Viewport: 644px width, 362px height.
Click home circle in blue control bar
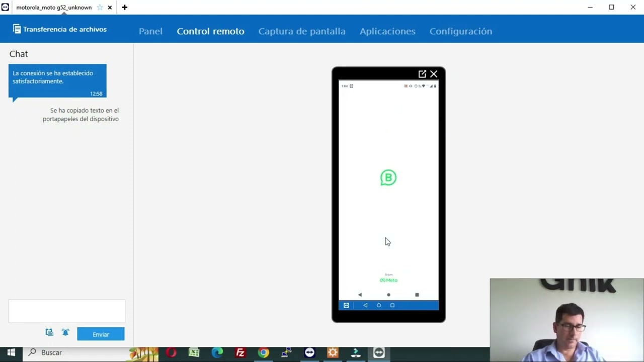[x=379, y=305]
